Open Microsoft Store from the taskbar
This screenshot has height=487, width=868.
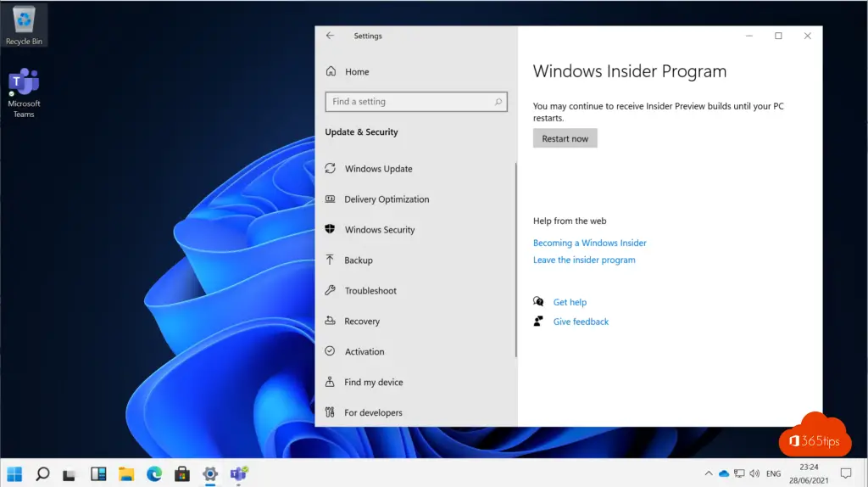click(x=182, y=473)
